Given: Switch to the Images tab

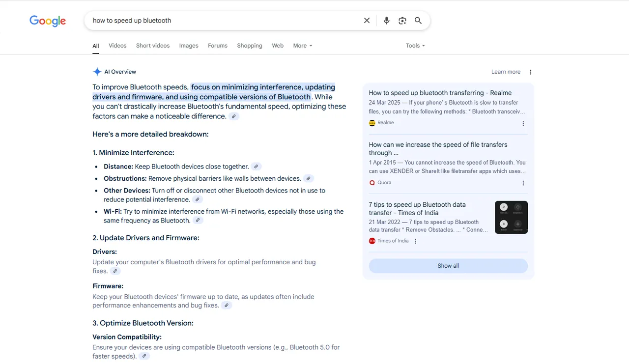Looking at the screenshot, I should [189, 46].
